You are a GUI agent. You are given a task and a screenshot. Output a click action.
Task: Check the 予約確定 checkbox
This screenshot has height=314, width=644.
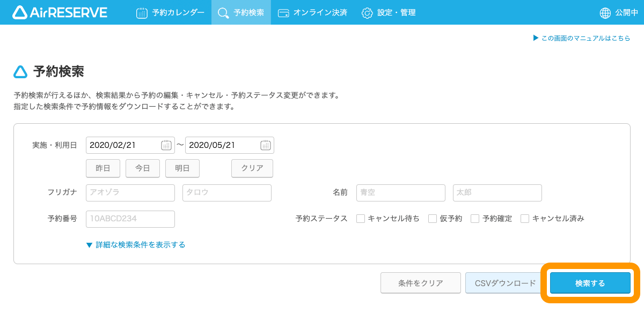pyautogui.click(x=475, y=219)
